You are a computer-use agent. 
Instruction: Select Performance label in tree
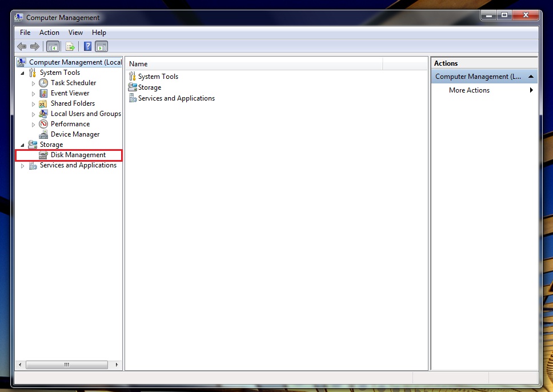tap(70, 124)
